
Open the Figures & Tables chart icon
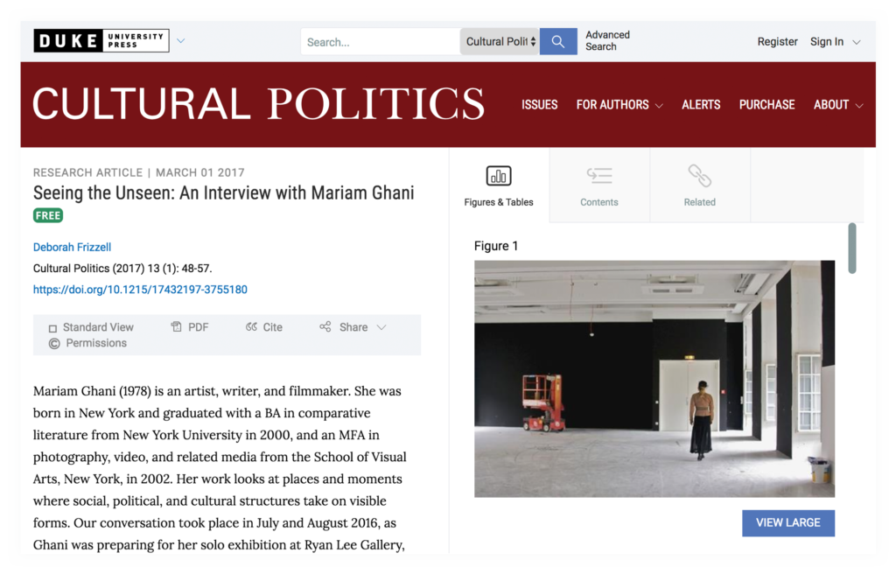(x=498, y=176)
